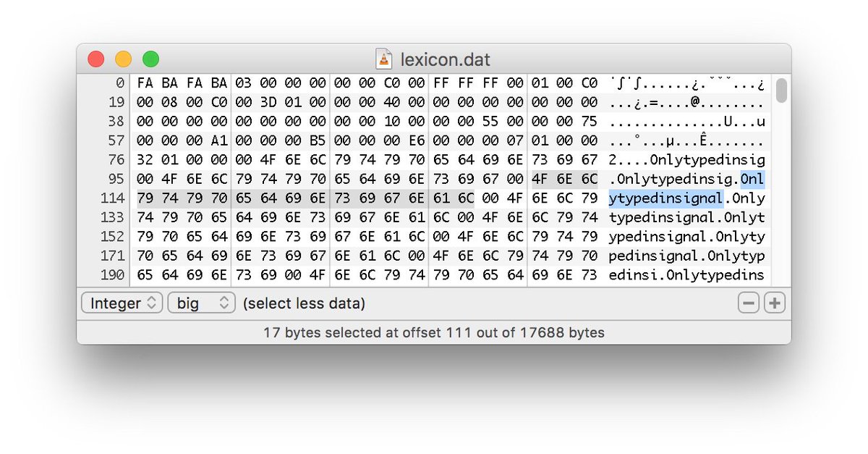Close the lexicon.dat window with red button
Screen dimensions: 868x454
(x=96, y=59)
